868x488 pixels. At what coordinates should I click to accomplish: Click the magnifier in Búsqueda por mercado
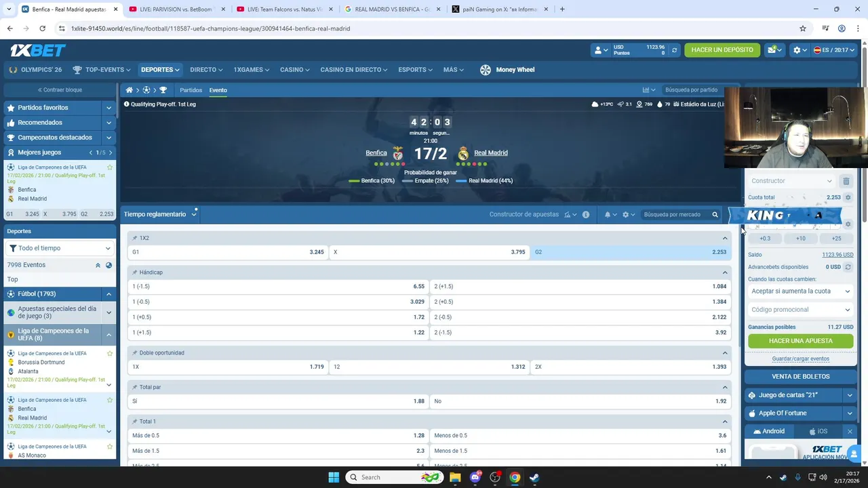click(715, 215)
